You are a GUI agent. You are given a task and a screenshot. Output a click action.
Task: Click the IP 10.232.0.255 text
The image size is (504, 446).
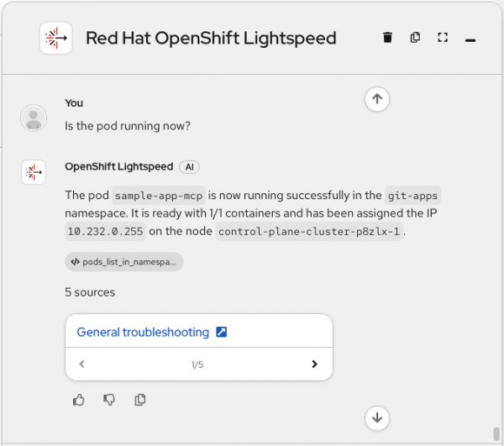pyautogui.click(x=105, y=231)
